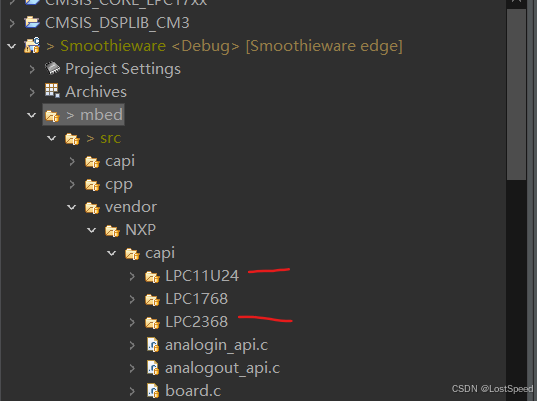Click the mbed folder icon
Image resolution: width=537 pixels, height=401 pixels.
click(x=52, y=116)
